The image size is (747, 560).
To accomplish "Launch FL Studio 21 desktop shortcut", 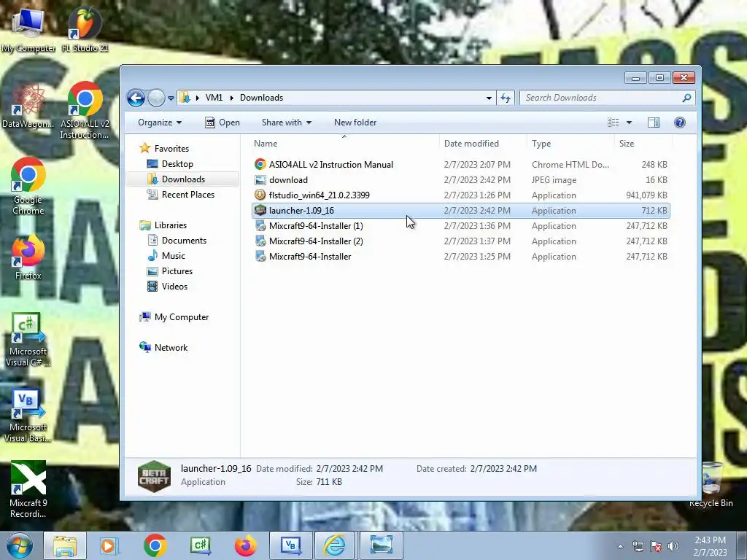I will (x=85, y=29).
